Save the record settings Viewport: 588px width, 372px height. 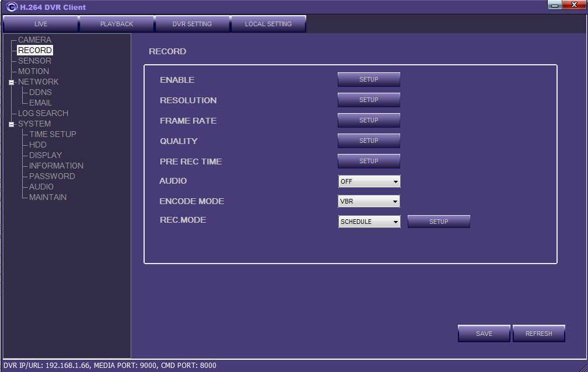tap(484, 334)
